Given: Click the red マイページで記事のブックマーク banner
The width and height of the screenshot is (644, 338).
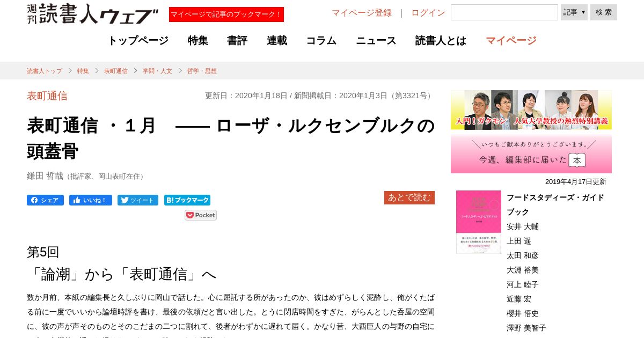Looking at the screenshot, I should point(226,14).
